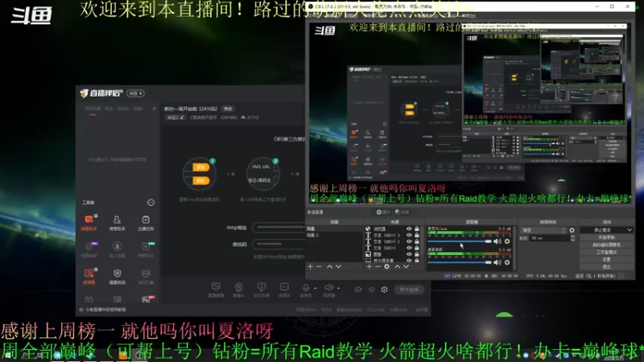This screenshot has height=362, width=644.
Task: Open the 属性 properties tab in OBS
Action: pos(383,212)
